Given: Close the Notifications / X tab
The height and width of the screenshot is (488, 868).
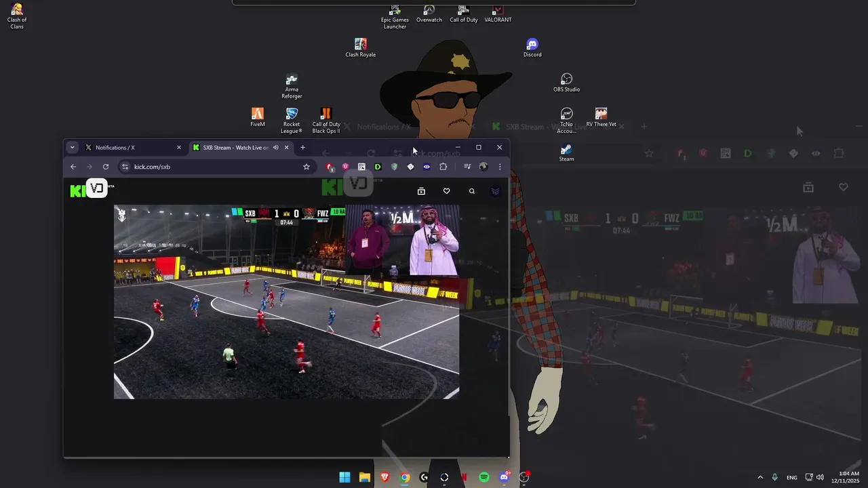Looking at the screenshot, I should pyautogui.click(x=179, y=147).
